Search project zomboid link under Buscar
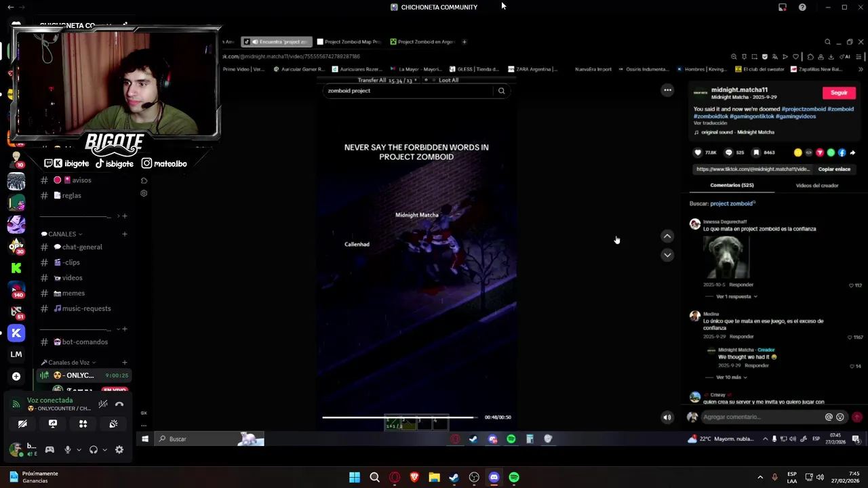868x488 pixels. (x=732, y=203)
